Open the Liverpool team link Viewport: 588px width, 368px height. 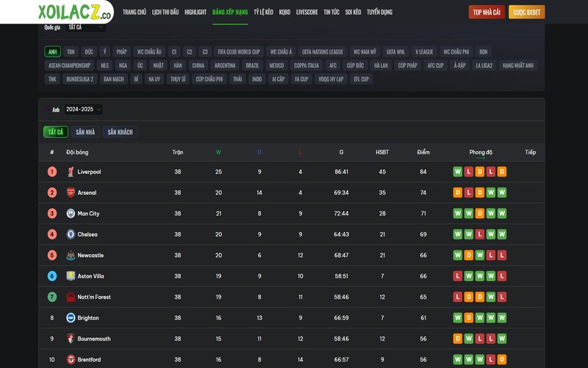[x=89, y=172]
